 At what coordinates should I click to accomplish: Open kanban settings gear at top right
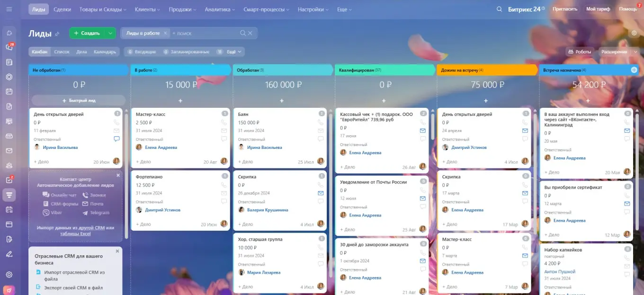pyautogui.click(x=634, y=33)
